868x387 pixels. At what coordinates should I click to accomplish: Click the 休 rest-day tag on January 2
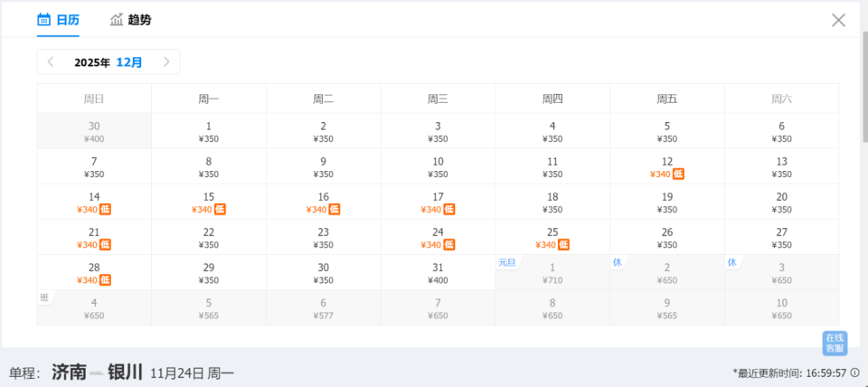[x=618, y=262]
